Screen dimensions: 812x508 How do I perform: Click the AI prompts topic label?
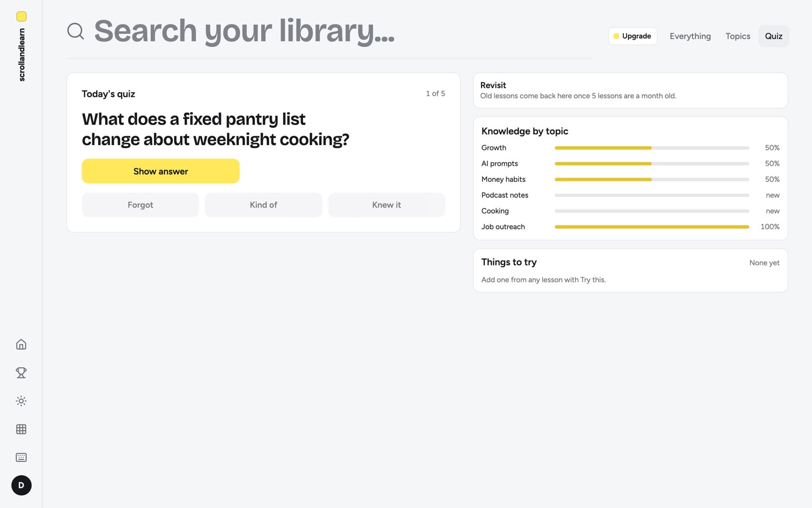(499, 163)
